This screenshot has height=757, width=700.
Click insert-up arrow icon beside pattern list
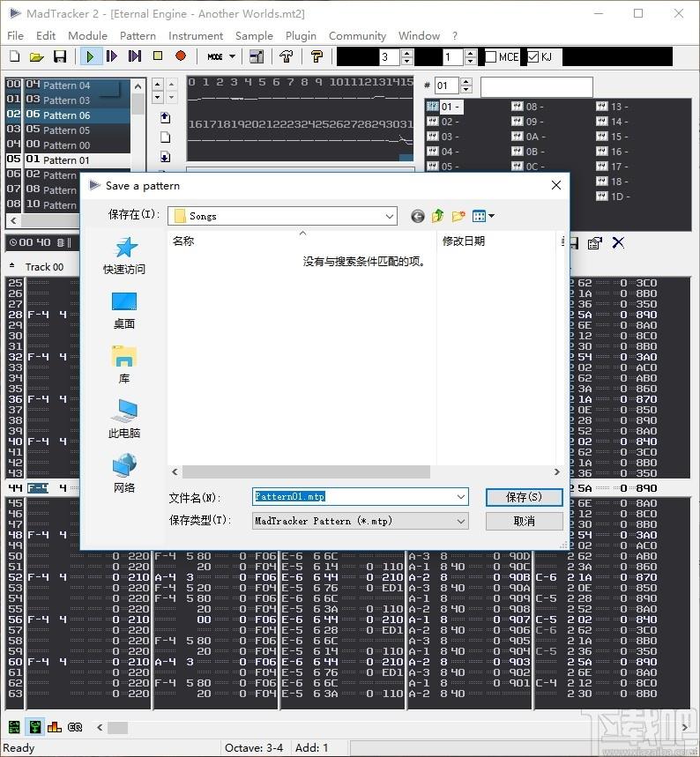(165, 117)
